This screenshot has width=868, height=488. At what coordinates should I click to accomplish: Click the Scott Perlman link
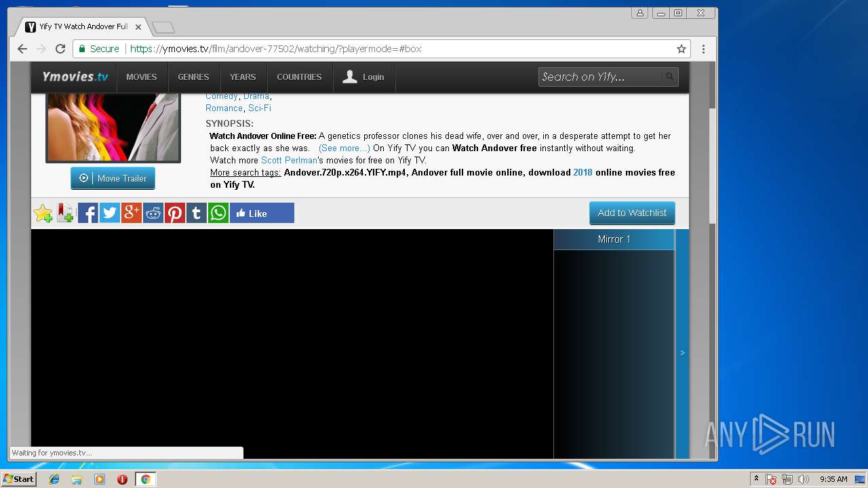(289, 161)
